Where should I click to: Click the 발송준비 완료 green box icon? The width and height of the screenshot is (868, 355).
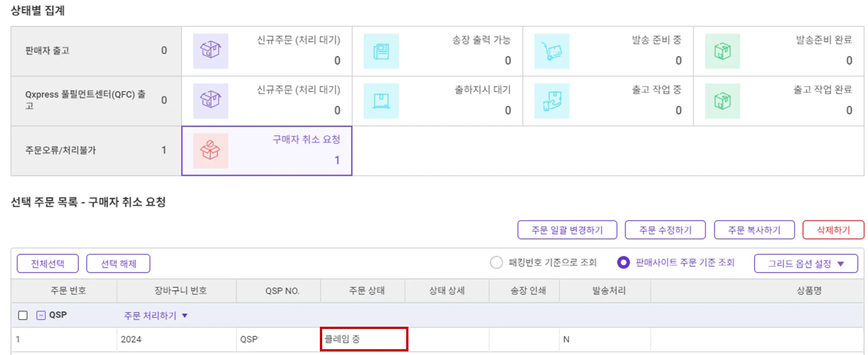(x=722, y=51)
